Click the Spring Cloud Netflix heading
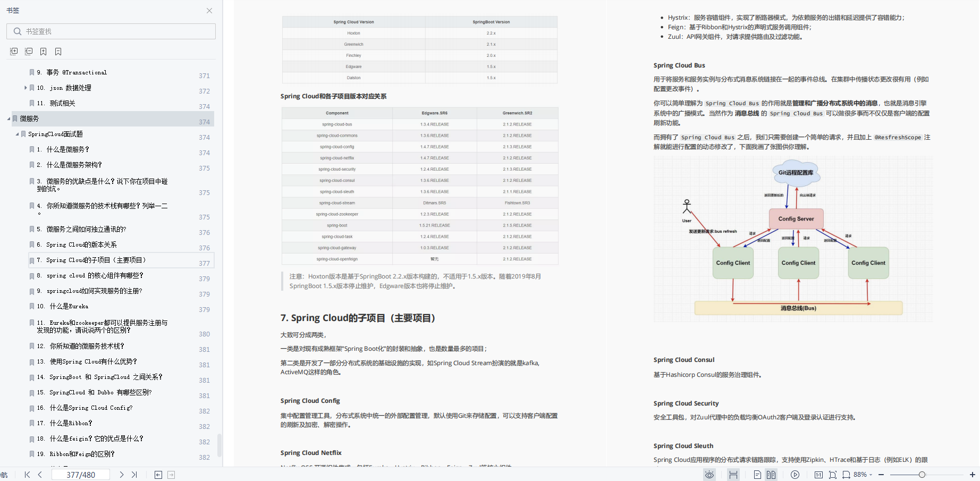The image size is (980, 481). tap(311, 453)
